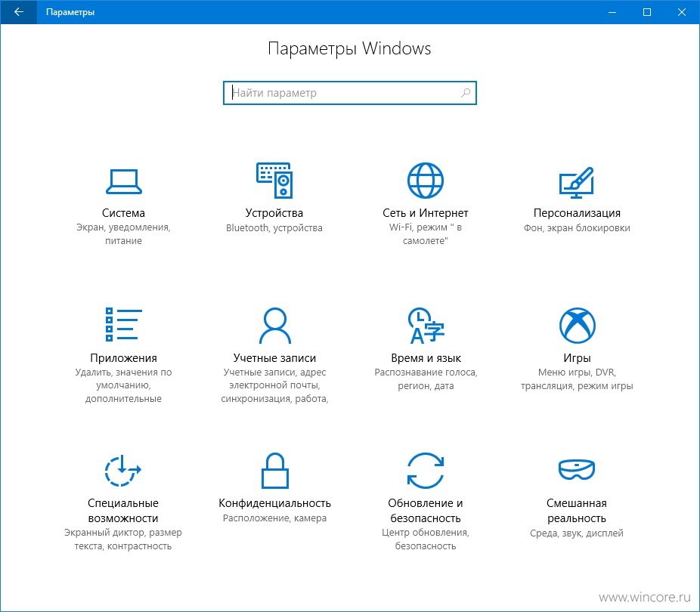The image size is (700, 612).
Task: Open the System laptop icon
Action: 124,181
